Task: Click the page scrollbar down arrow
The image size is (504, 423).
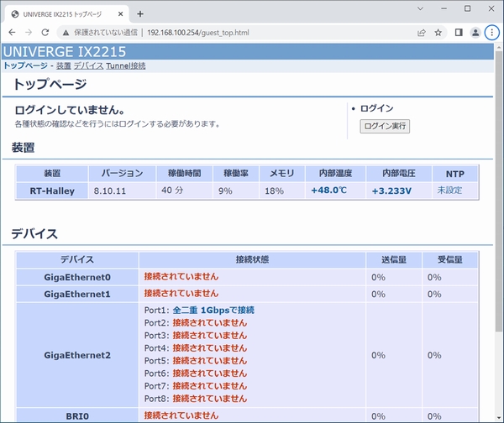Action: (499, 418)
